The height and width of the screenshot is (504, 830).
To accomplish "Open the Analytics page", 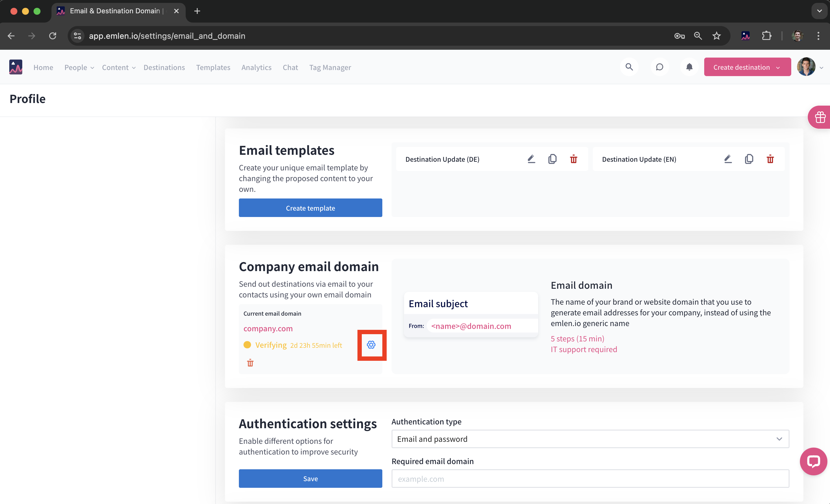I will (256, 67).
